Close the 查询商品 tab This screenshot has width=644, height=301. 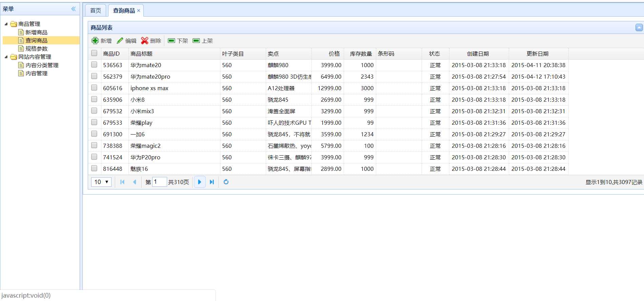coord(139,11)
